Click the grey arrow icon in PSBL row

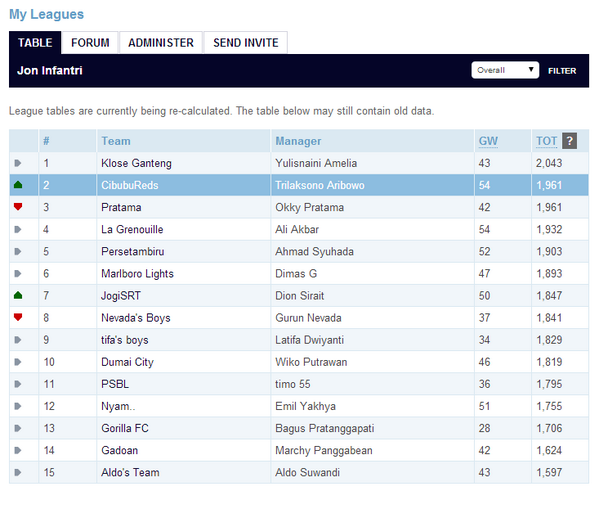[x=18, y=384]
